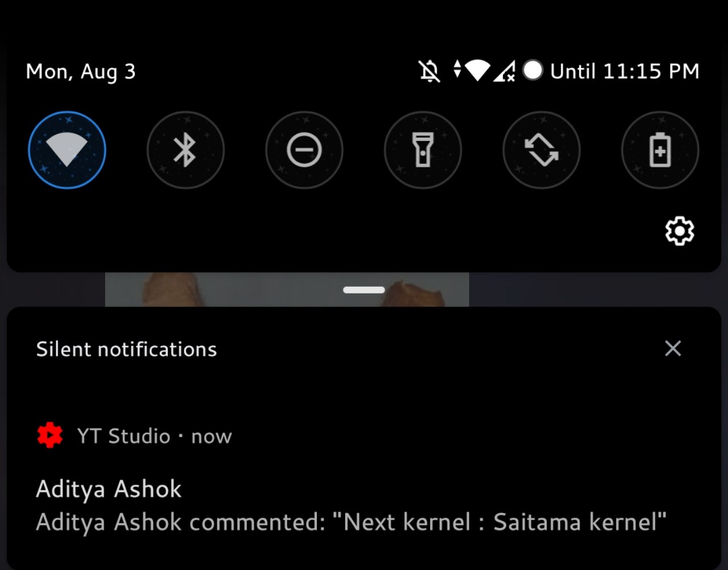Open settings gear icon
The image size is (728, 570).
pos(680,231)
